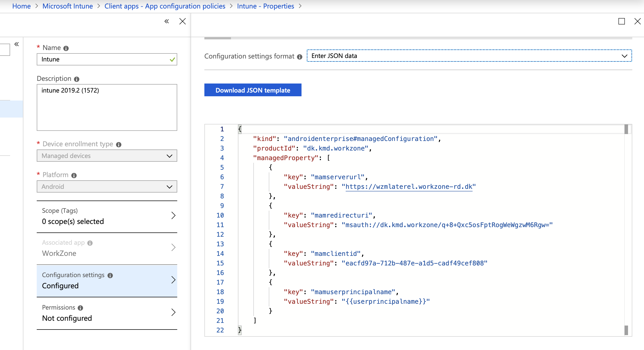This screenshot has width=644, height=350.
Task: Open the Configuration settings Configured row
Action: 107,281
